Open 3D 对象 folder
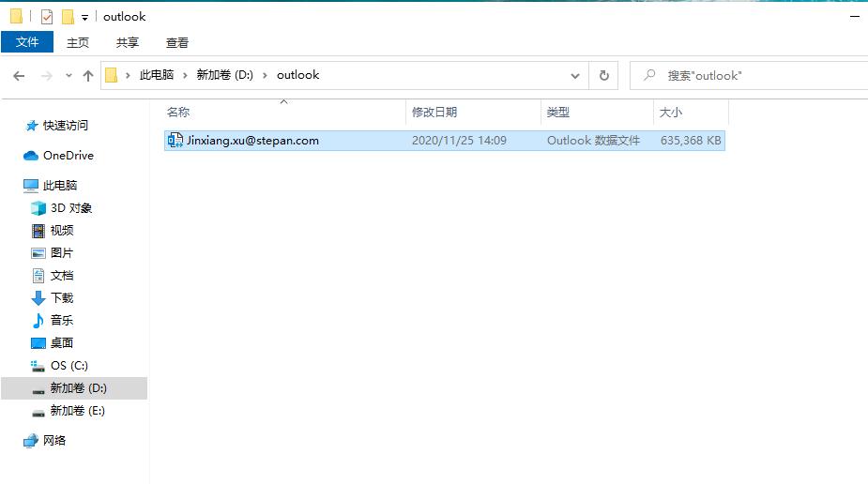This screenshot has width=868, height=484. (x=71, y=208)
